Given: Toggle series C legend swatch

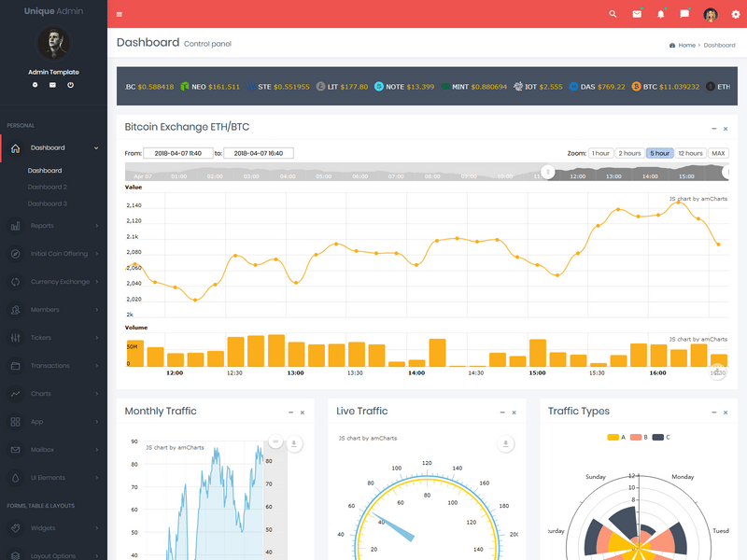Looking at the screenshot, I should point(658,437).
